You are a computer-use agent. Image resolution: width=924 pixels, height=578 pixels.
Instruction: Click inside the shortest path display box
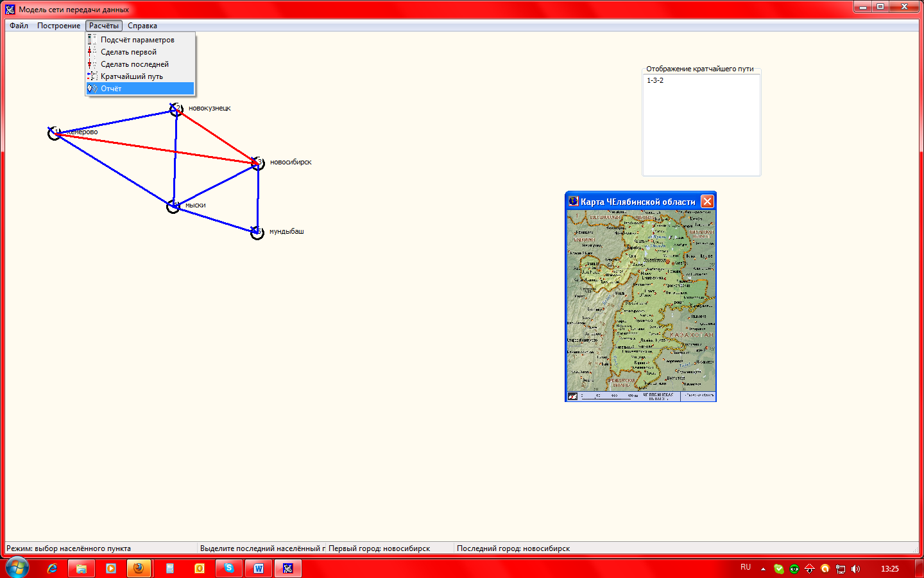coord(701,125)
